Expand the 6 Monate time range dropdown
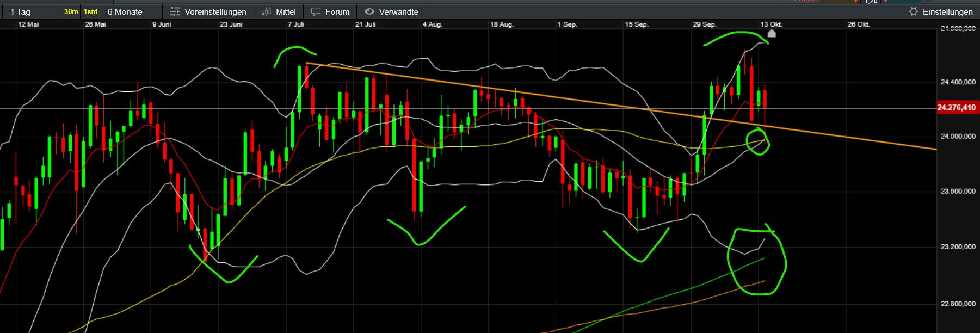The image size is (980, 333). click(x=125, y=11)
